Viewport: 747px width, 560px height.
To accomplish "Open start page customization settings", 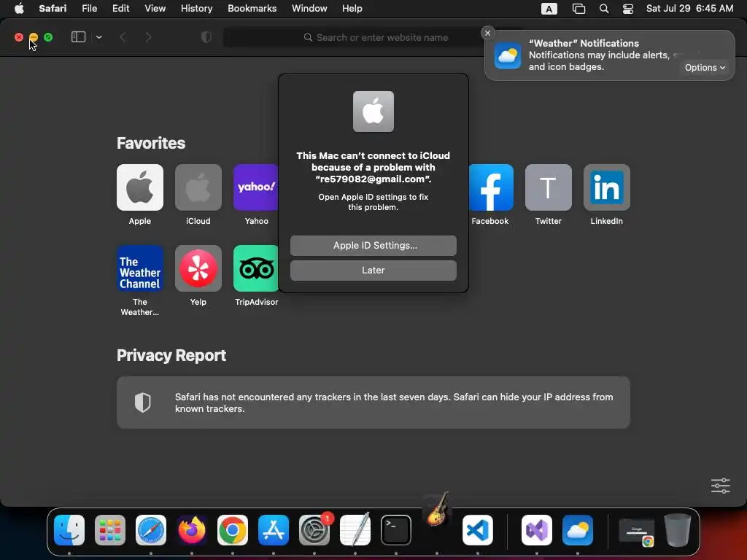I will click(x=720, y=486).
